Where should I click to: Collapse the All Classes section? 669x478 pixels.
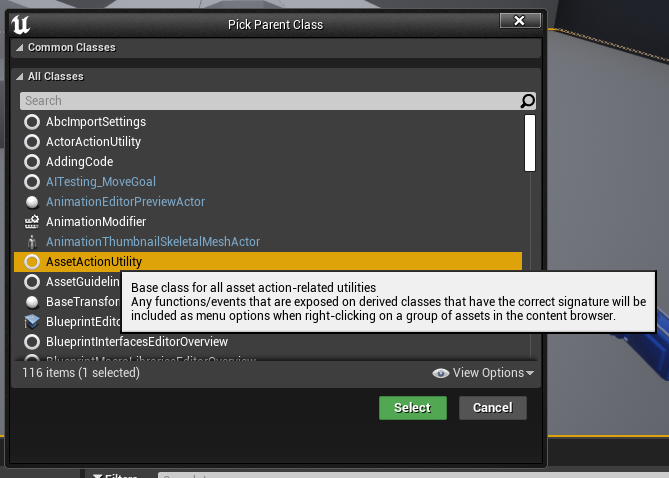click(20, 77)
